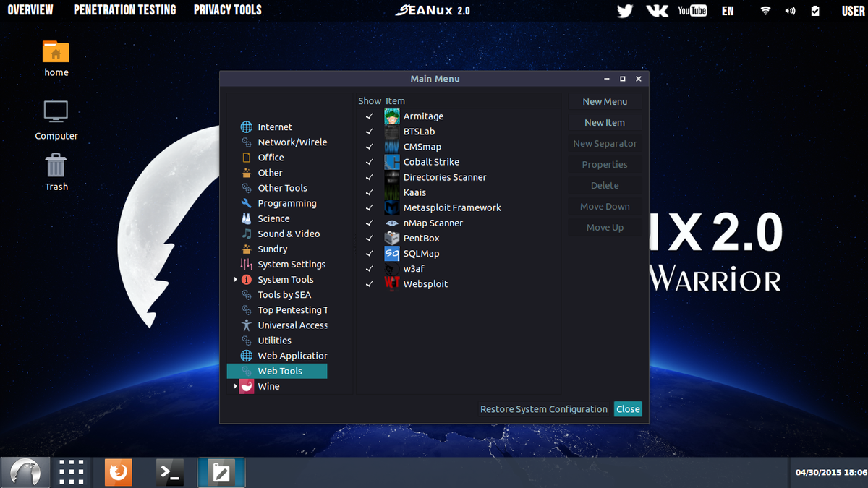Click the Wi-Fi network indicator

click(x=765, y=10)
